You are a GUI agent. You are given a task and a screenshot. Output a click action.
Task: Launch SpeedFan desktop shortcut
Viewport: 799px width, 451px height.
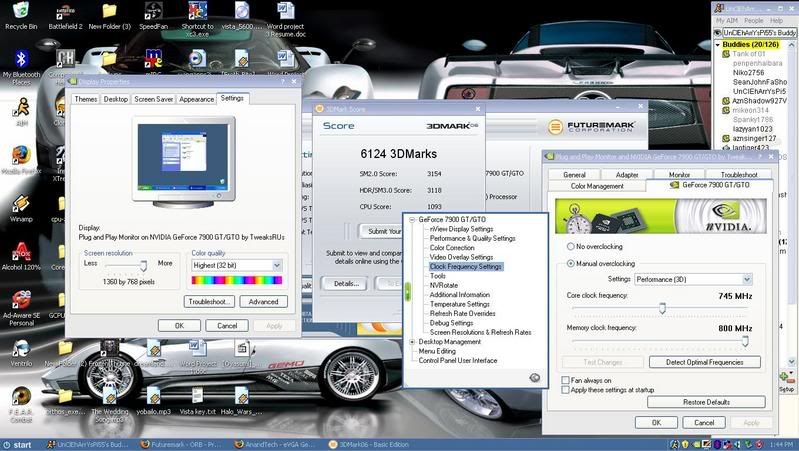(x=153, y=15)
